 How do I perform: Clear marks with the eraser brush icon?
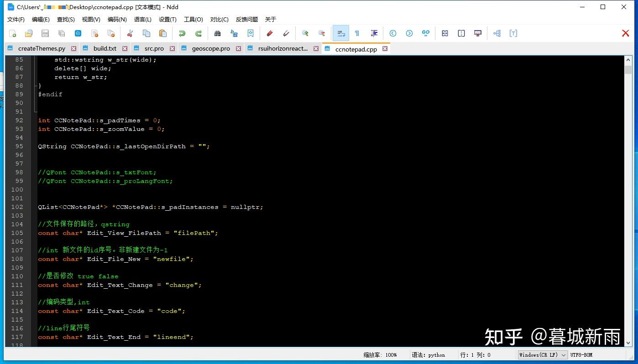(286, 33)
